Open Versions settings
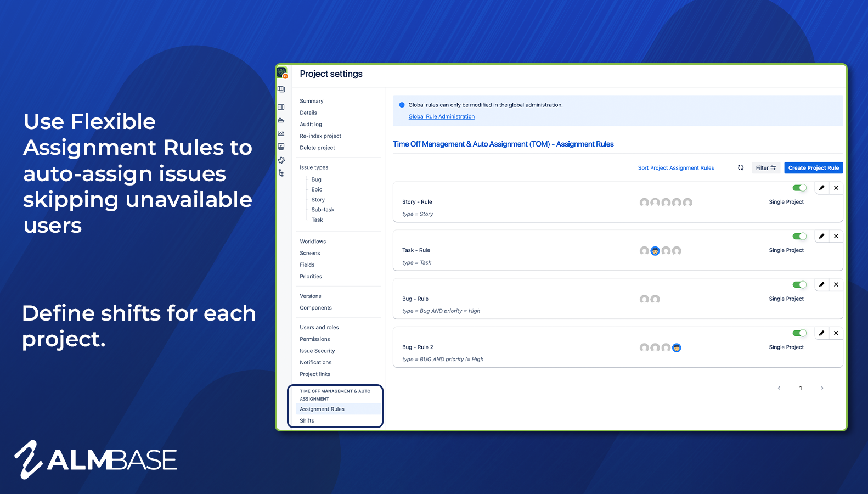 pyautogui.click(x=311, y=296)
